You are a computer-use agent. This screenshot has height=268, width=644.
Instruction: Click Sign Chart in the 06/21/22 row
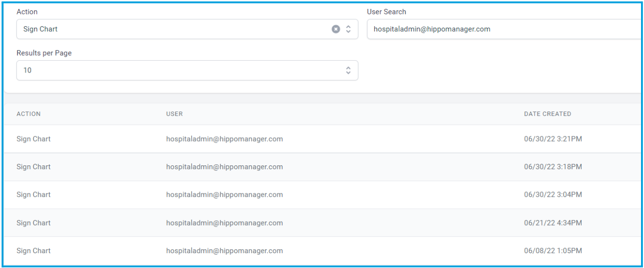(34, 223)
